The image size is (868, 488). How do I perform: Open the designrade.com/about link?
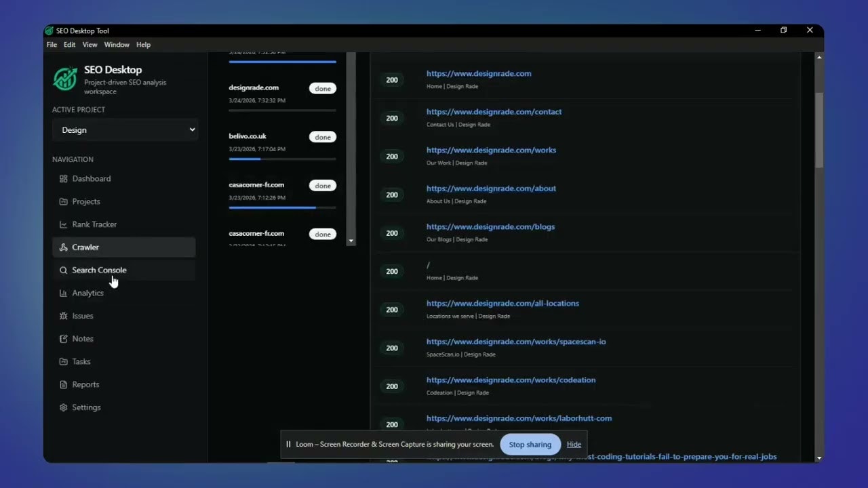click(x=491, y=188)
